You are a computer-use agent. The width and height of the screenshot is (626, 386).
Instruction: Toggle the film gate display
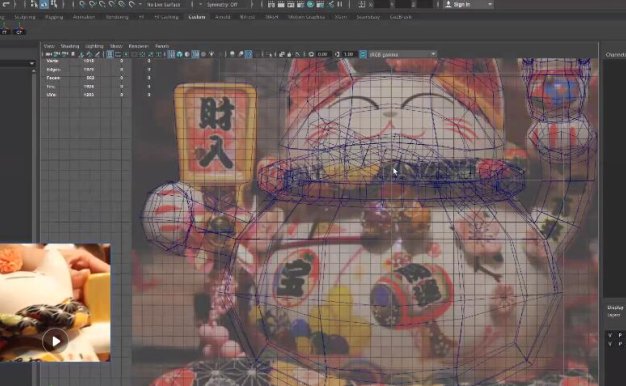[x=118, y=54]
